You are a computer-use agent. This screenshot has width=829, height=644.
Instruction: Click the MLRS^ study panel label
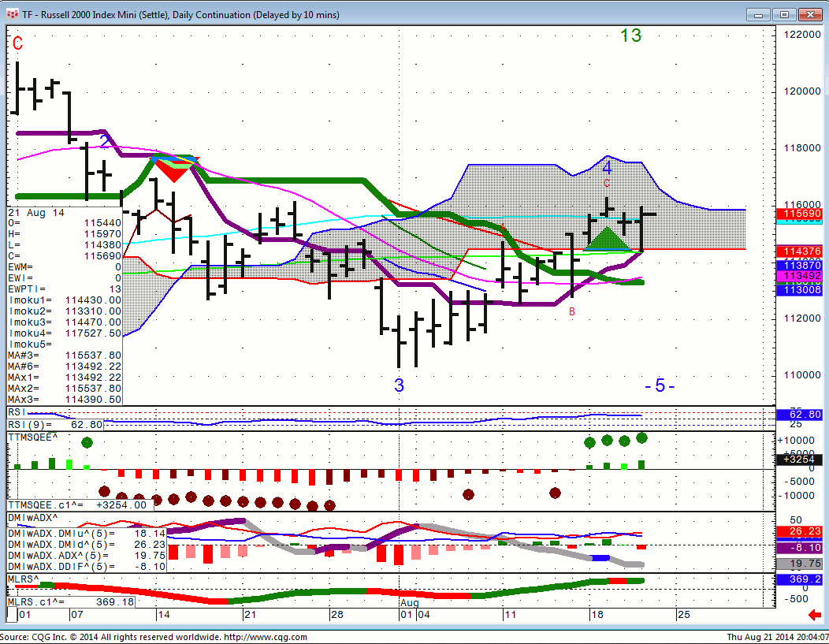point(24,579)
